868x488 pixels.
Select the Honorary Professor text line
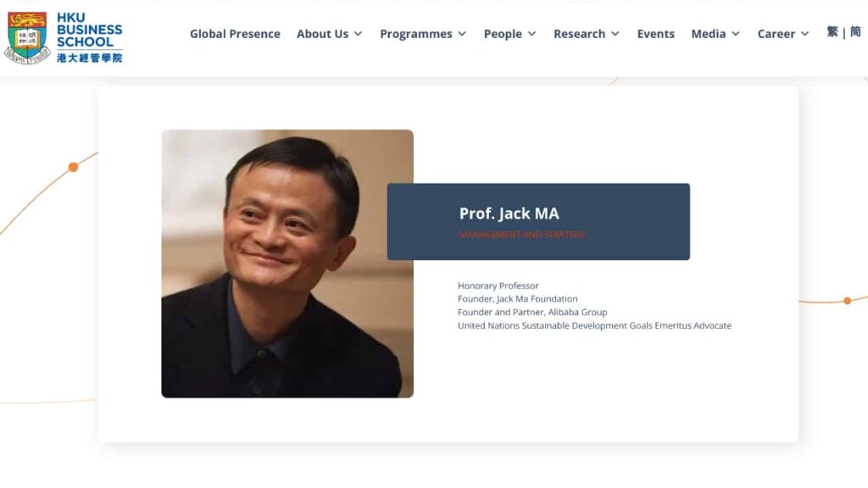(x=498, y=286)
